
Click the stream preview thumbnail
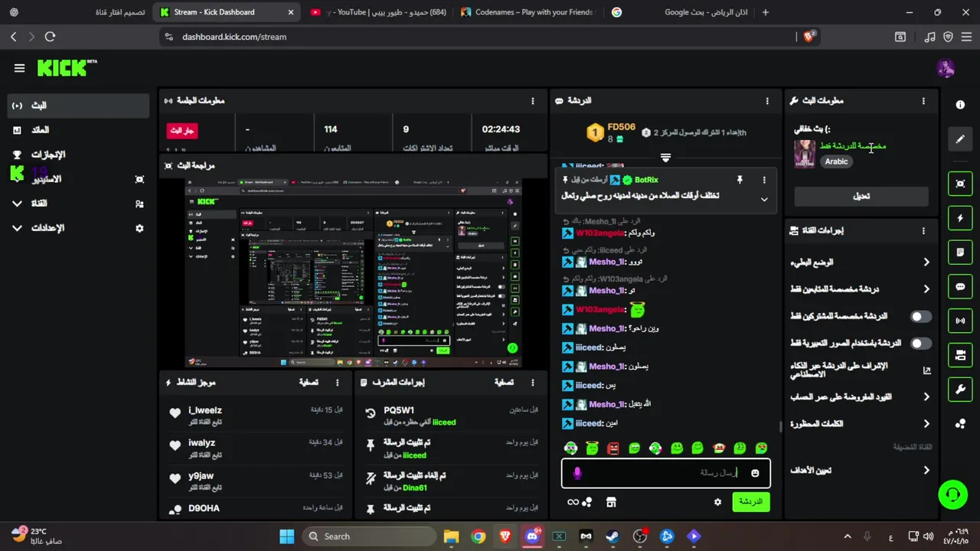pyautogui.click(x=354, y=273)
